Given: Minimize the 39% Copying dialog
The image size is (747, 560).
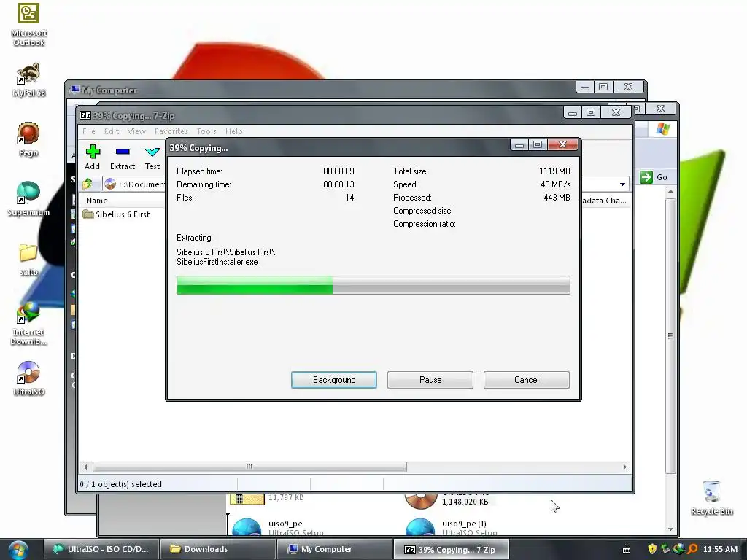Looking at the screenshot, I should click(x=519, y=145).
